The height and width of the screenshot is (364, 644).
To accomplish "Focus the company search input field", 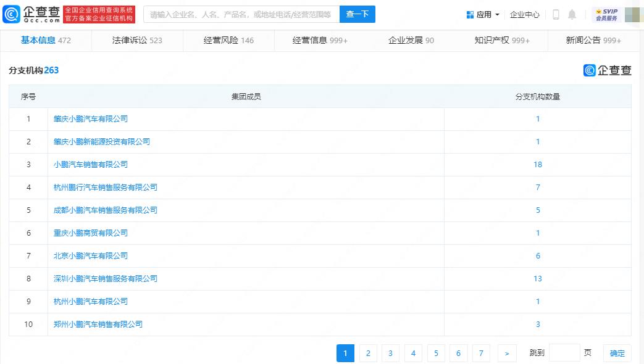I will 241,14.
